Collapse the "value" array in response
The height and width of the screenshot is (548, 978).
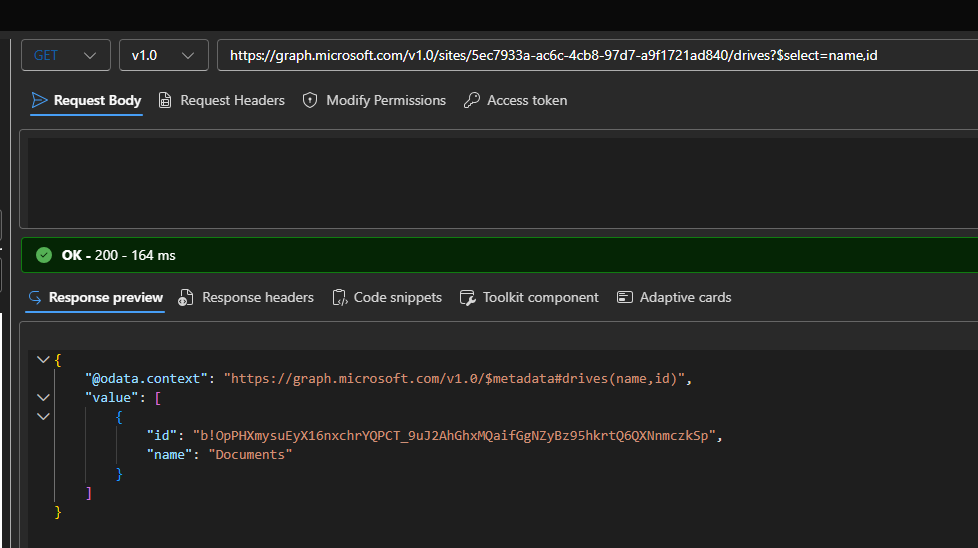point(42,398)
